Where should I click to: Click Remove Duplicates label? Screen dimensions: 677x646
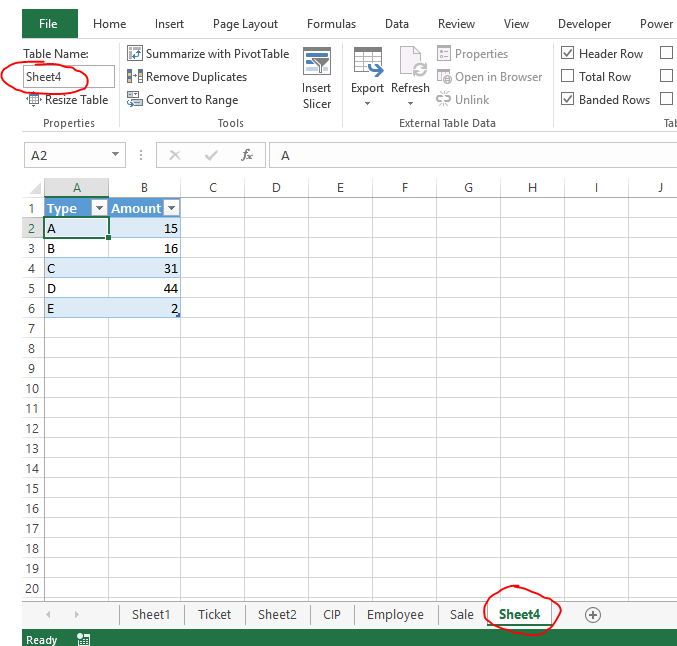click(196, 77)
